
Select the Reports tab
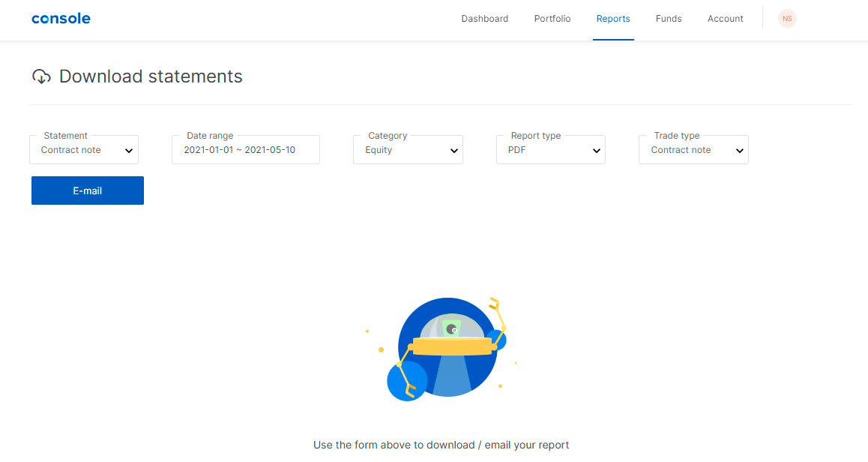pyautogui.click(x=613, y=18)
